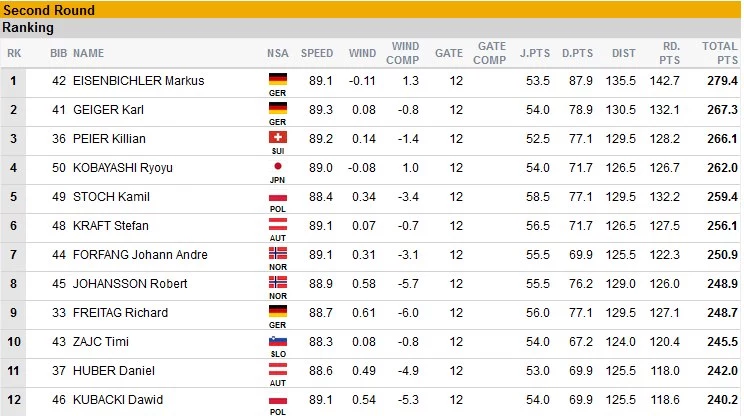Sort by the SPEED column header
The image size is (744, 416).
click(317, 53)
